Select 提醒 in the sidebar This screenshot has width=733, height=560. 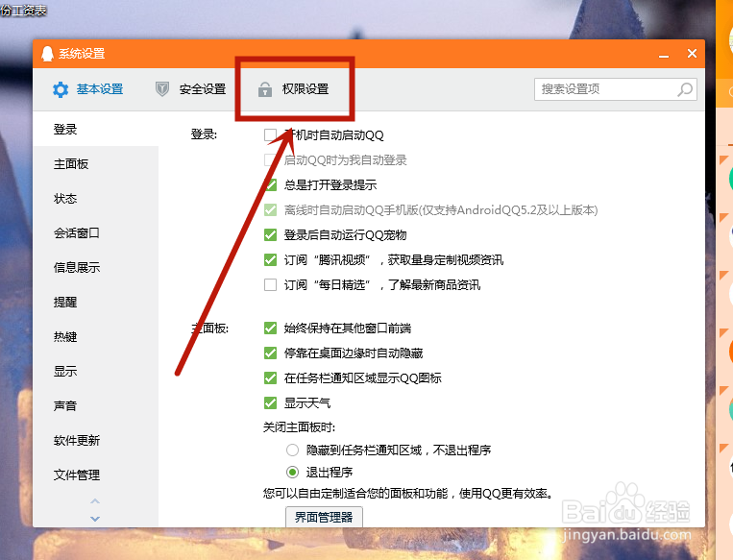click(96, 302)
